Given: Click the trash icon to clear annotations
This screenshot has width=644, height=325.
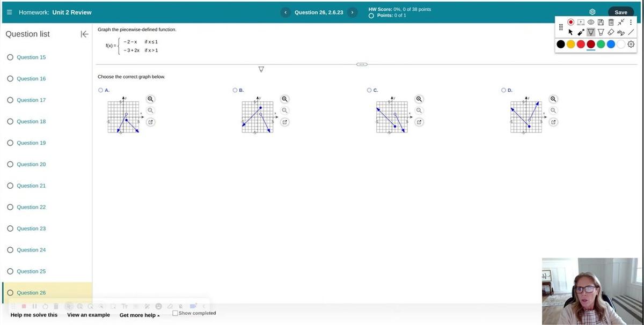Looking at the screenshot, I should [611, 22].
